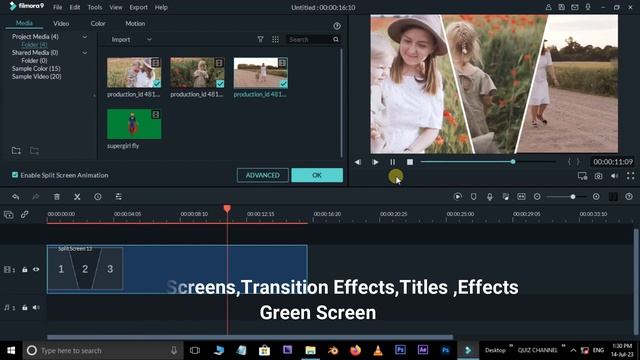This screenshot has width=640, height=360.
Task: Record voiceover with microphone icon
Action: [489, 197]
